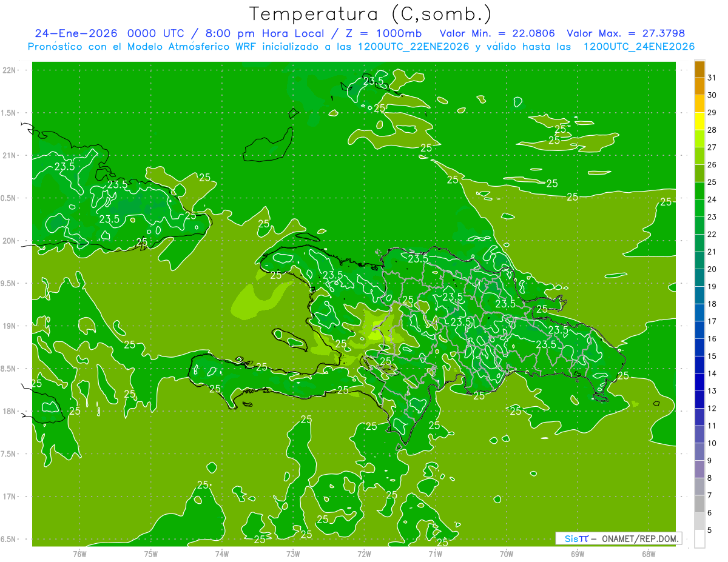The width and height of the screenshot is (728, 562).
Task: Click the colorbar label 24
Action: [712, 199]
